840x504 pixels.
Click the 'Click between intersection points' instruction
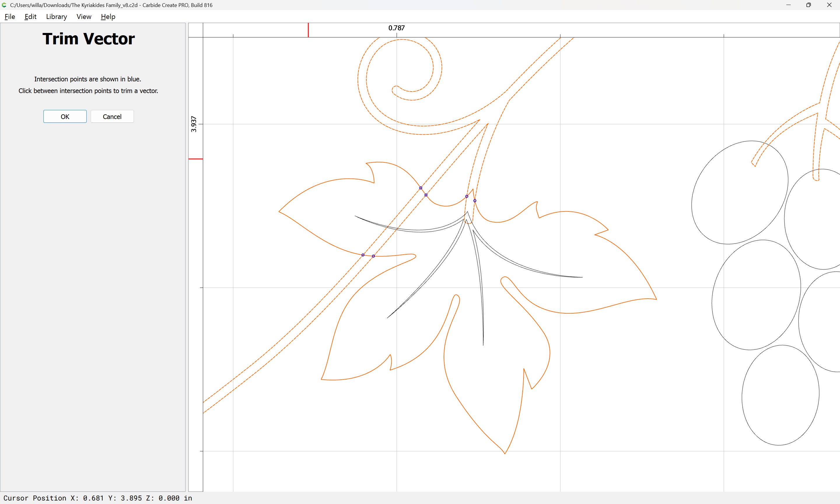(88, 91)
